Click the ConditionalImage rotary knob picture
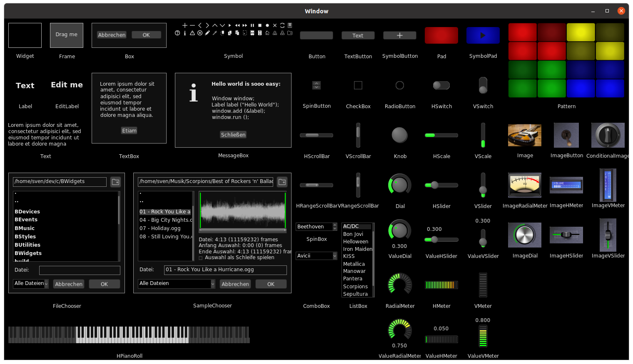This screenshot has height=364, width=633. pos(608,135)
